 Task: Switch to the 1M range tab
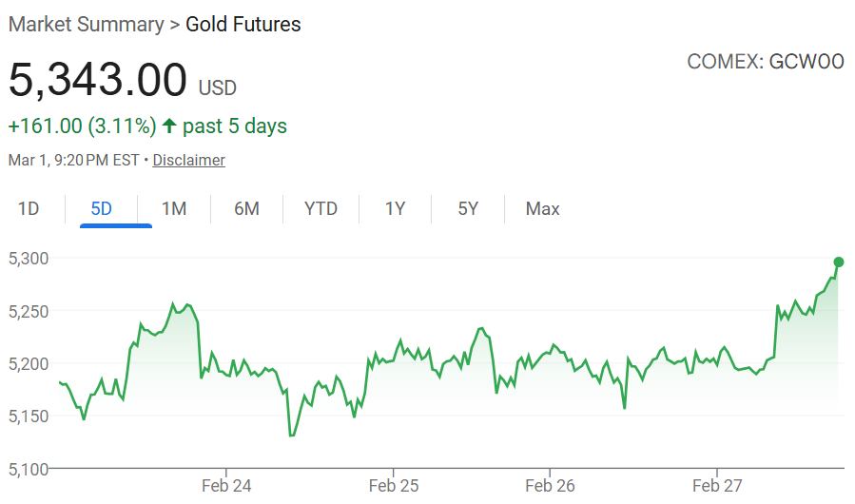tap(174, 208)
